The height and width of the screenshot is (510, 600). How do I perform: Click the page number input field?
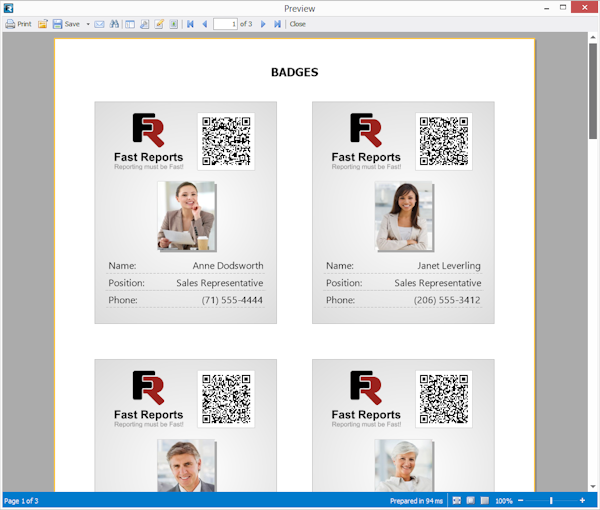225,24
